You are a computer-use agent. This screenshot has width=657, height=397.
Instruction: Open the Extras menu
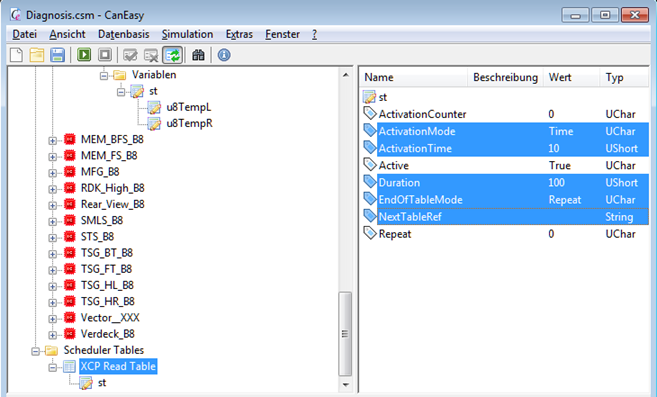pyautogui.click(x=239, y=34)
